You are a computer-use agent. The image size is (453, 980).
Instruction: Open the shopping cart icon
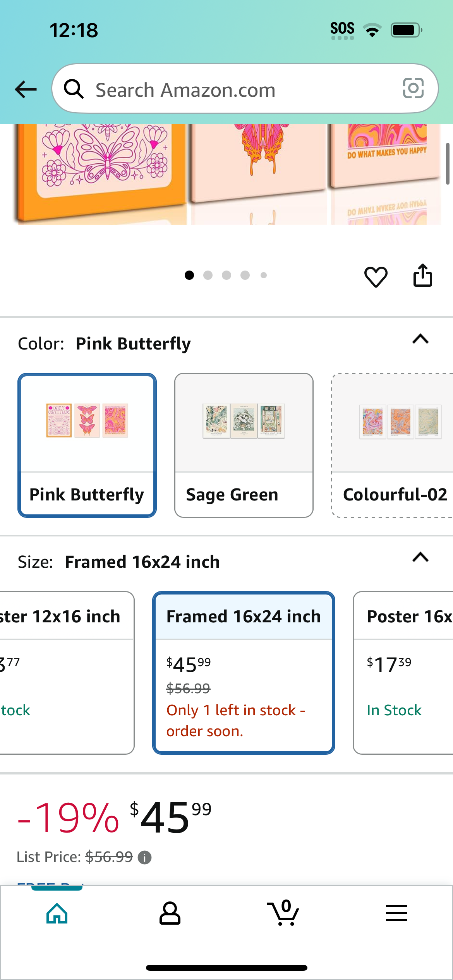[x=283, y=913]
